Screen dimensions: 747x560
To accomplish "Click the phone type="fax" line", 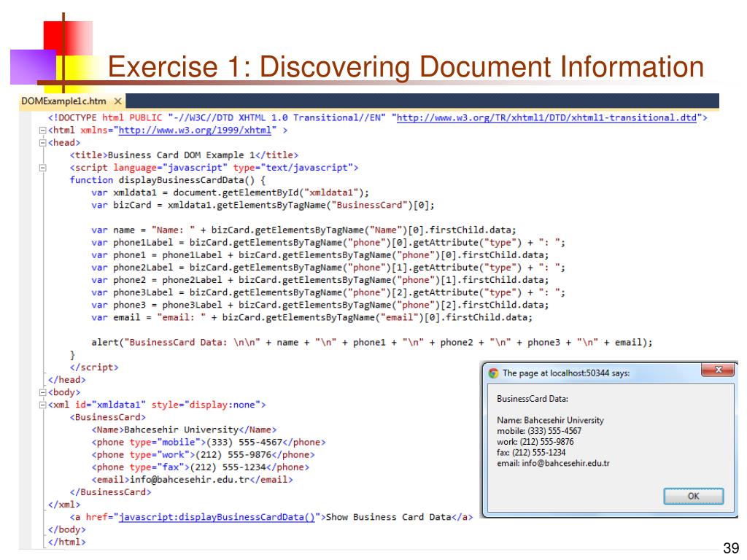I will [x=201, y=467].
